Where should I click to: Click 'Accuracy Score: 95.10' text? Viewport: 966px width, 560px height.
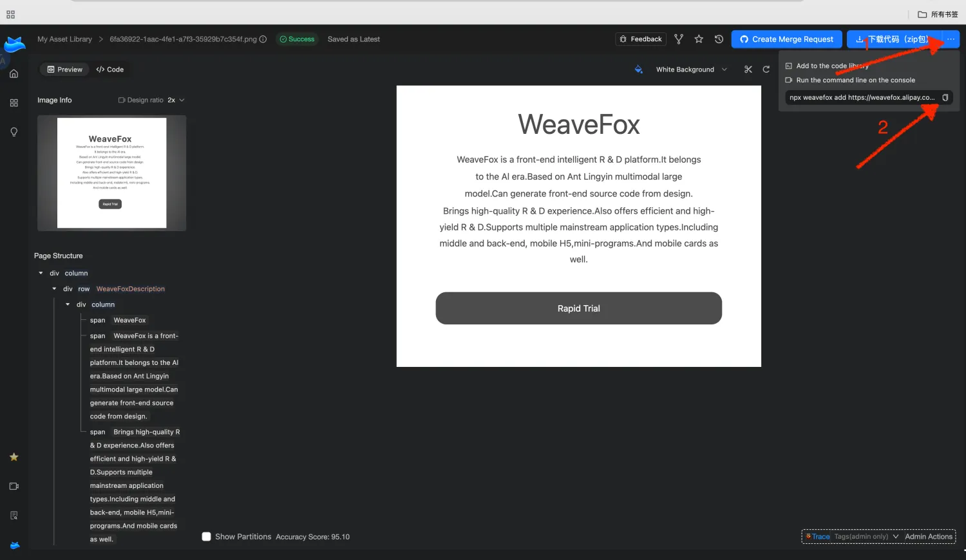(x=313, y=537)
